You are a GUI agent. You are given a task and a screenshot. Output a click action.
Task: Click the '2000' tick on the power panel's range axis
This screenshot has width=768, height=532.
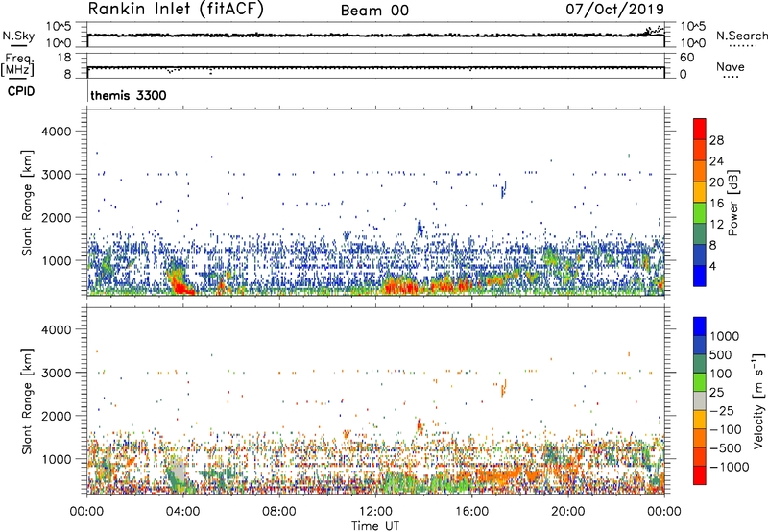57,217
